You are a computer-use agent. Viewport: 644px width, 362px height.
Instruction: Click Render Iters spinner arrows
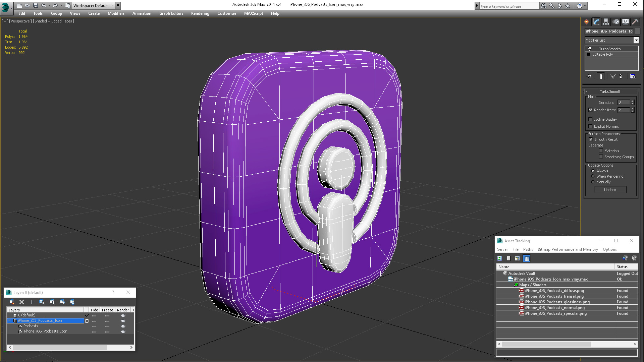click(632, 110)
